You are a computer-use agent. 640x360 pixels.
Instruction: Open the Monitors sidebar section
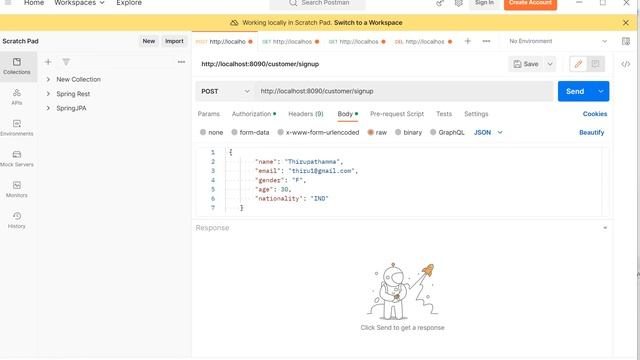pos(17,189)
